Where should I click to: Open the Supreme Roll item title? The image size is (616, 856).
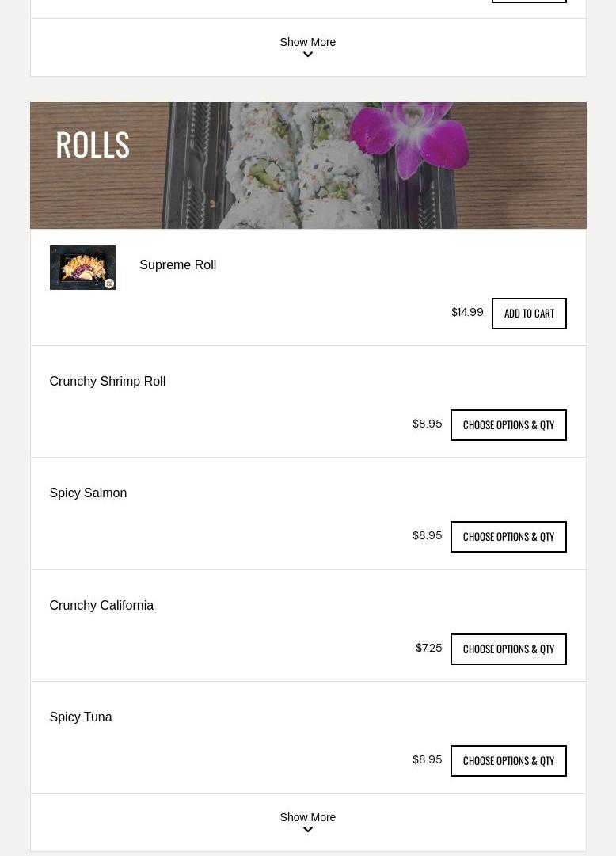click(178, 264)
